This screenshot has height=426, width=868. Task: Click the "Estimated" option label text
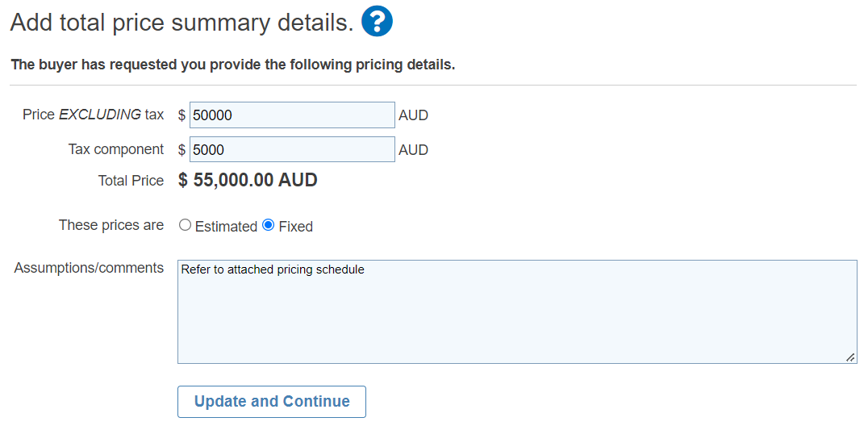pos(226,227)
